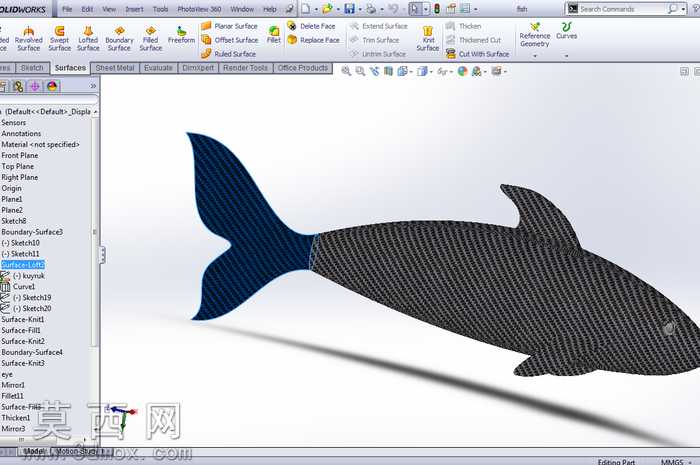Viewport: 700px width, 465px height.
Task: Open the Freeform tool
Action: (x=181, y=35)
